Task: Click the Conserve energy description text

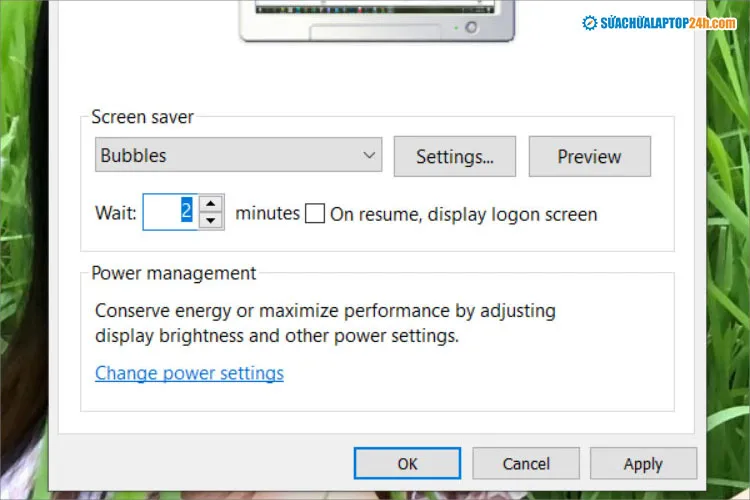Action: (325, 323)
